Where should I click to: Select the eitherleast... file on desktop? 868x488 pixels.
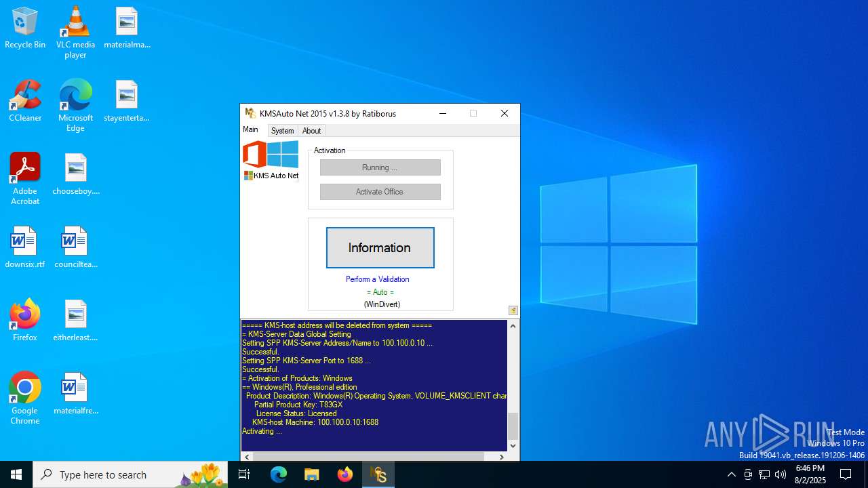click(75, 321)
